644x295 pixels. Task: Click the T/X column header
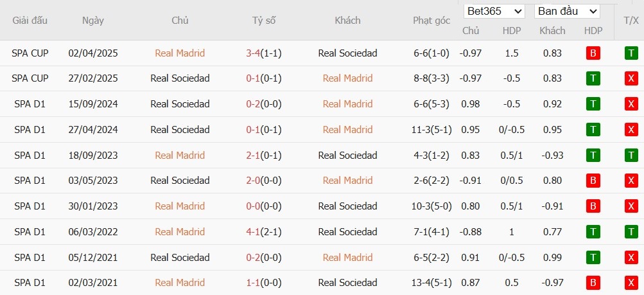tap(631, 21)
